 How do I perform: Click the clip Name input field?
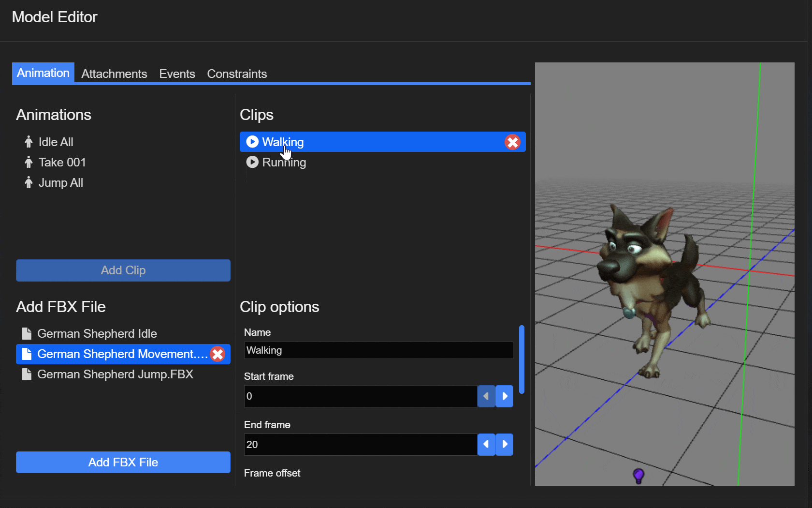pyautogui.click(x=378, y=350)
